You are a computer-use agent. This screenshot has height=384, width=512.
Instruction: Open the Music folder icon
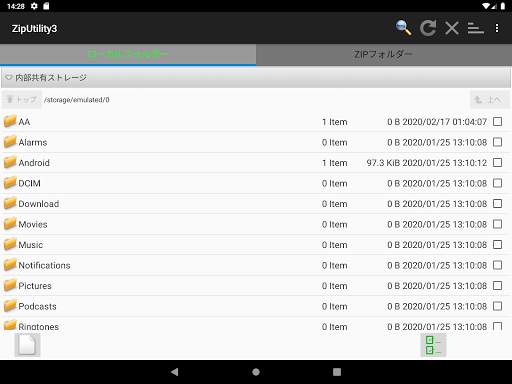point(10,244)
